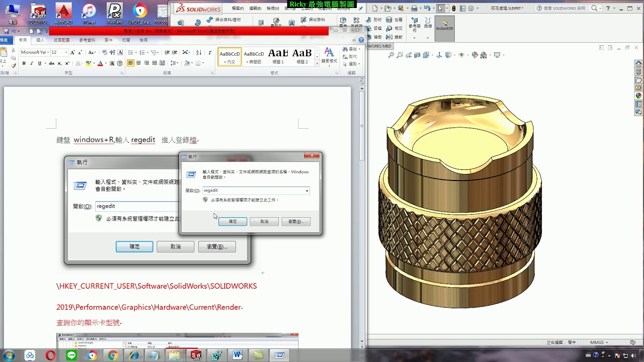Switch to the 常用 tab in Word
The height and width of the screenshot is (362, 644).
pyautogui.click(x=23, y=40)
